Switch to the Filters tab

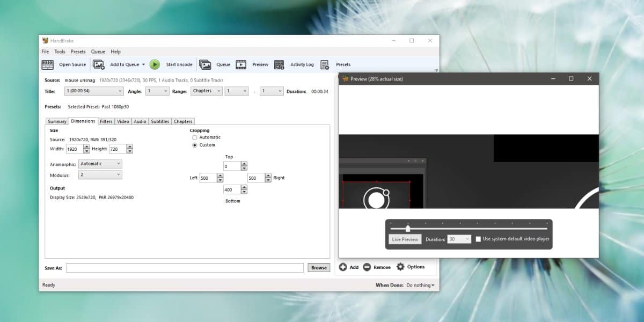pos(106,121)
